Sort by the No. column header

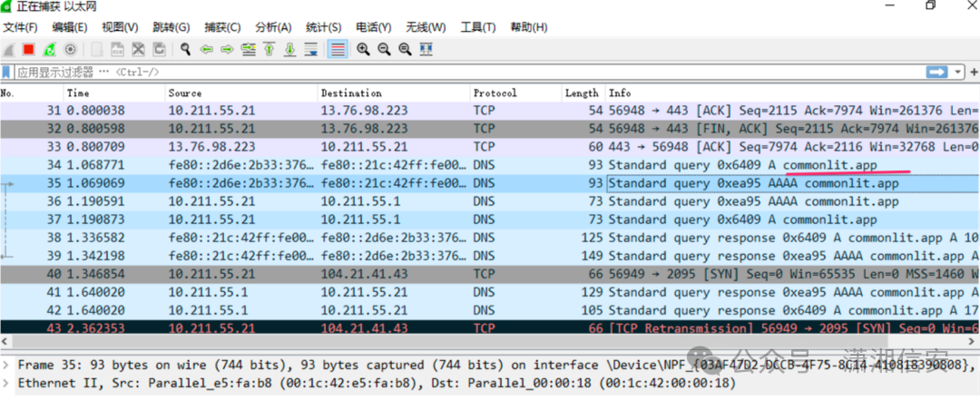pyautogui.click(x=31, y=93)
